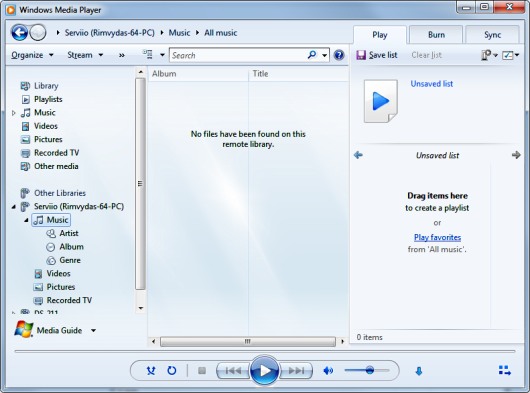This screenshot has height=393, width=530.
Task: Go to previous list with left arrow
Action: pos(358,155)
